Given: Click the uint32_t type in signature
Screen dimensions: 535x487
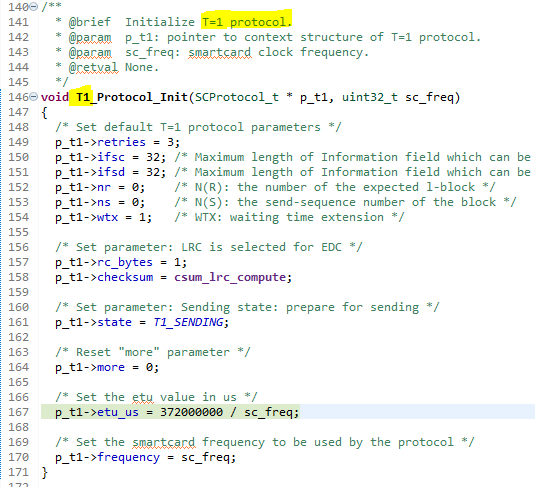Looking at the screenshot, I should pyautogui.click(x=370, y=97).
